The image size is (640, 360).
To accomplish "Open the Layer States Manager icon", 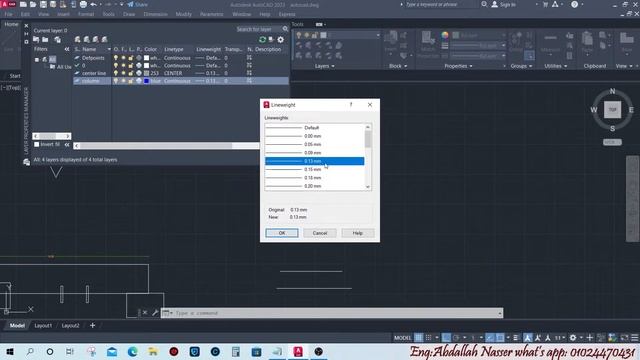I will (x=58, y=40).
